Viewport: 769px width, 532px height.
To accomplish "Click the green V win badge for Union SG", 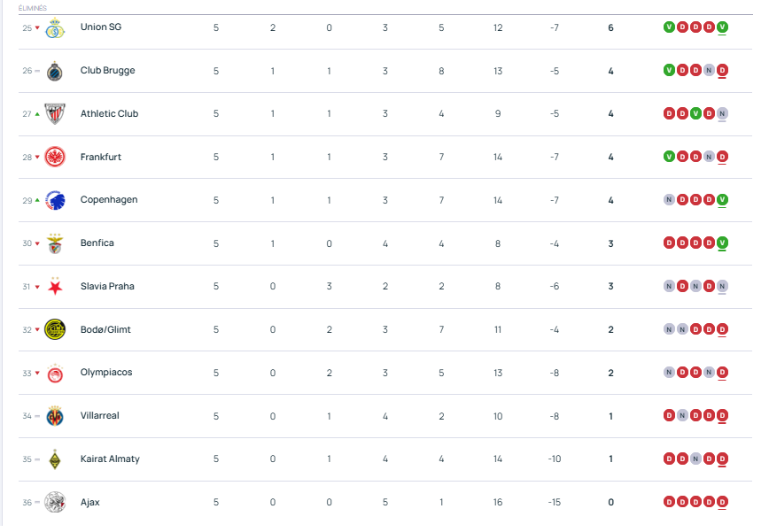I will click(671, 27).
